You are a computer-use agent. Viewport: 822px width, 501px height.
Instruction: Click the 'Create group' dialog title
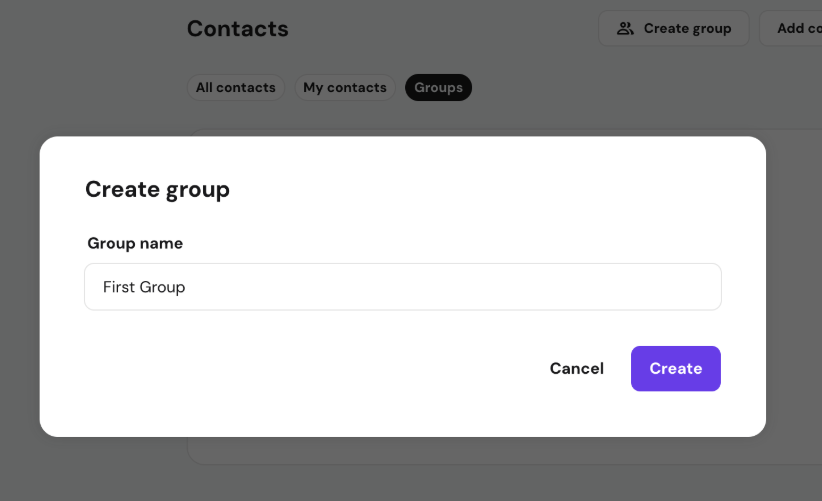click(x=157, y=189)
